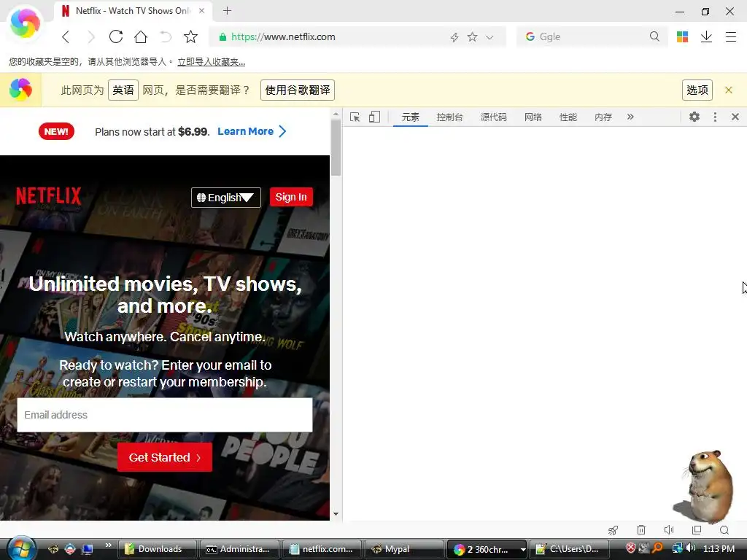
Task: Click the Google search box
Action: [x=591, y=36]
